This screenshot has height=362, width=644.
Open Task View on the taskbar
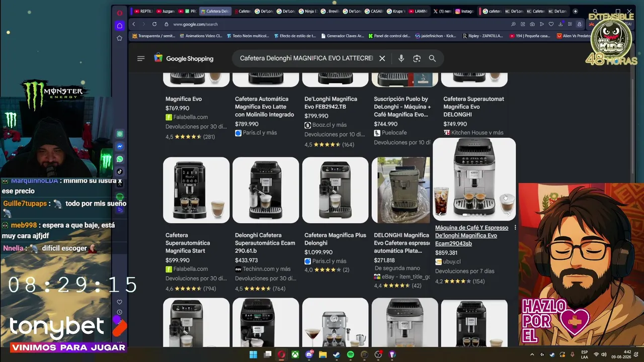point(268,354)
